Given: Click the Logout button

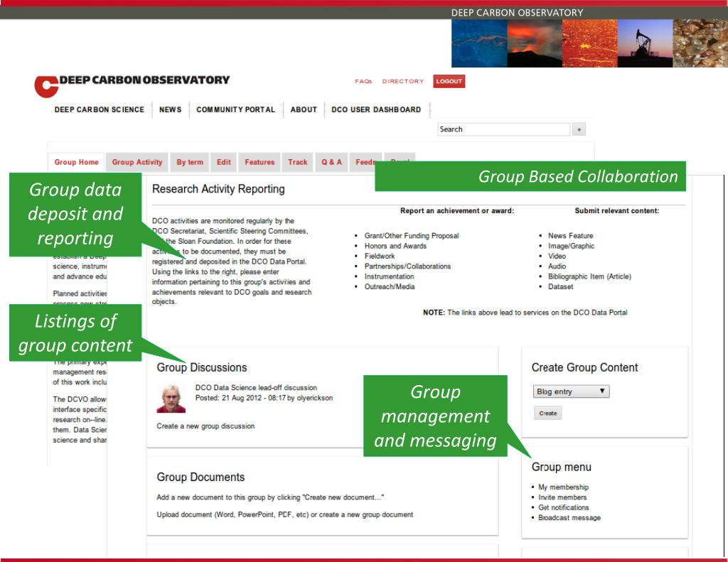Looking at the screenshot, I should [449, 81].
